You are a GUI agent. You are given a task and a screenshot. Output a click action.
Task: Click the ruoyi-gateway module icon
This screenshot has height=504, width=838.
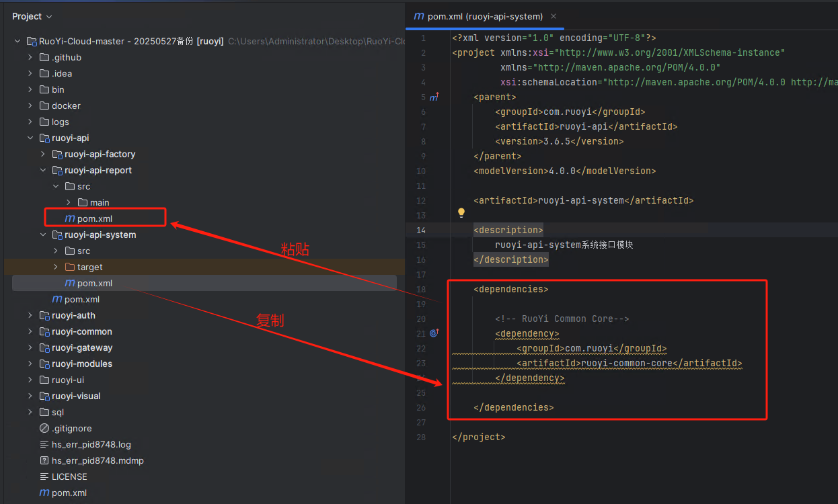44,347
